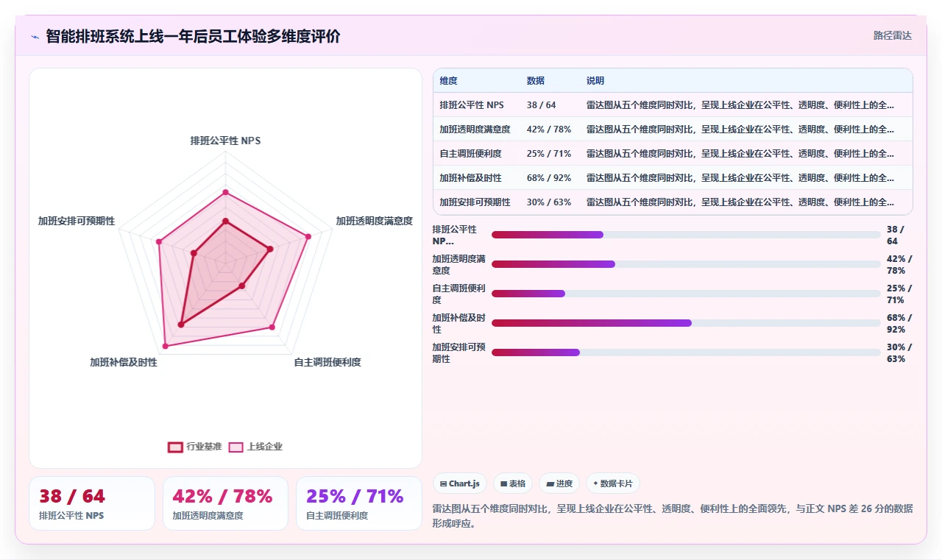Image resolution: width=942 pixels, height=560 pixels.
Task: Click the 加班安排可预期性 progress bar
Action: click(686, 352)
